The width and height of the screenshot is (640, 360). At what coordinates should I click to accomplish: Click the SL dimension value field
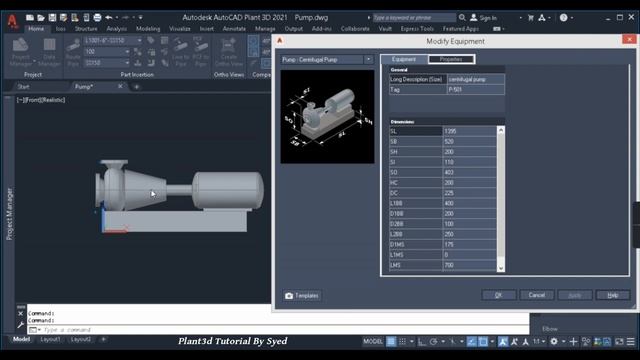pyautogui.click(x=469, y=131)
